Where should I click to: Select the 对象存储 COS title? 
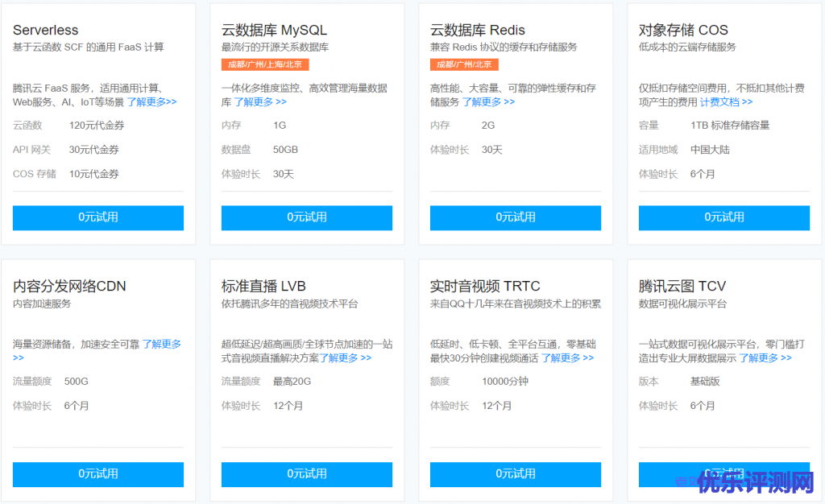pos(683,30)
